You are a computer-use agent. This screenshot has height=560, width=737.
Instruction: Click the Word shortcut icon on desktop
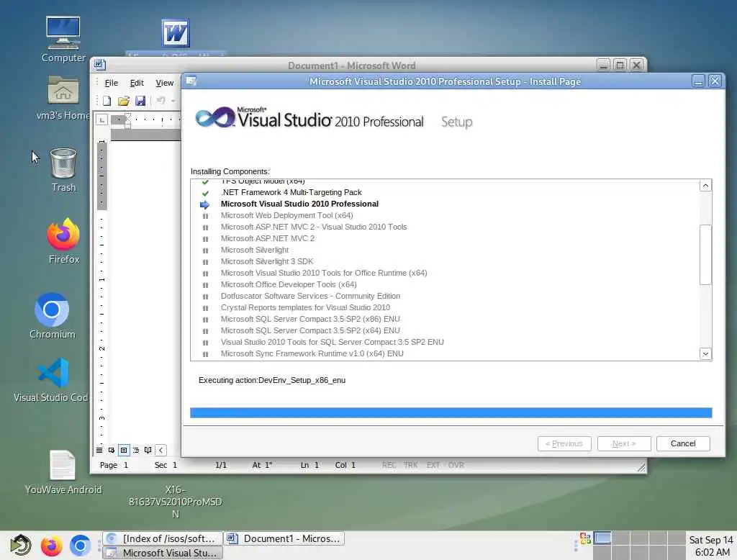(x=176, y=33)
